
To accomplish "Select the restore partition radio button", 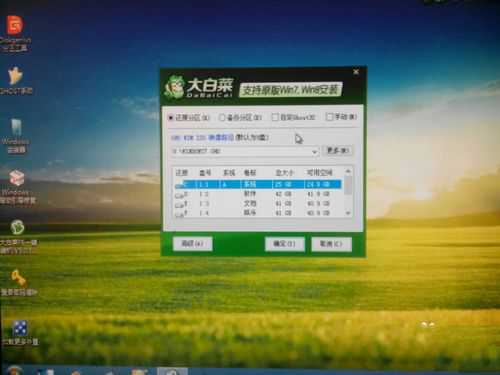I will [x=171, y=118].
